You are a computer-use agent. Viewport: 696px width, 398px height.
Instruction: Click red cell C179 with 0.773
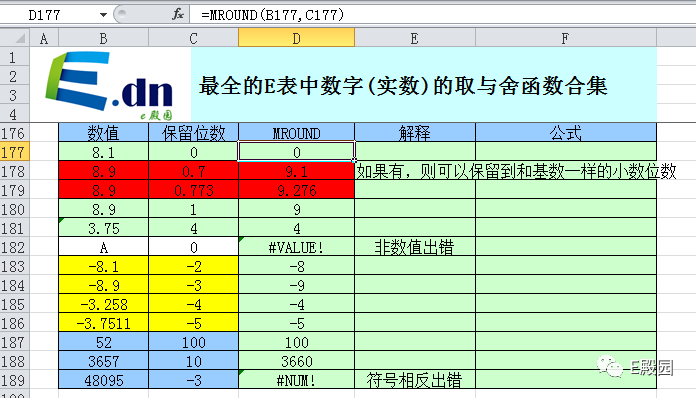click(194, 190)
